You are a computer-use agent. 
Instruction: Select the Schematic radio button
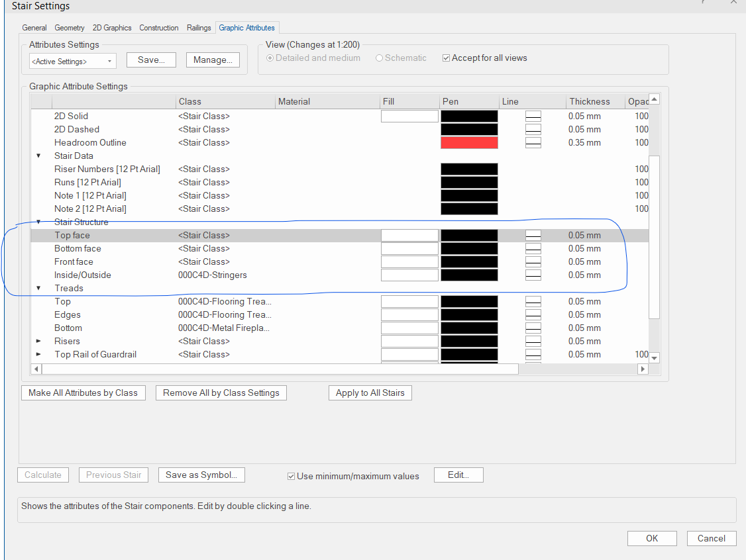point(380,58)
